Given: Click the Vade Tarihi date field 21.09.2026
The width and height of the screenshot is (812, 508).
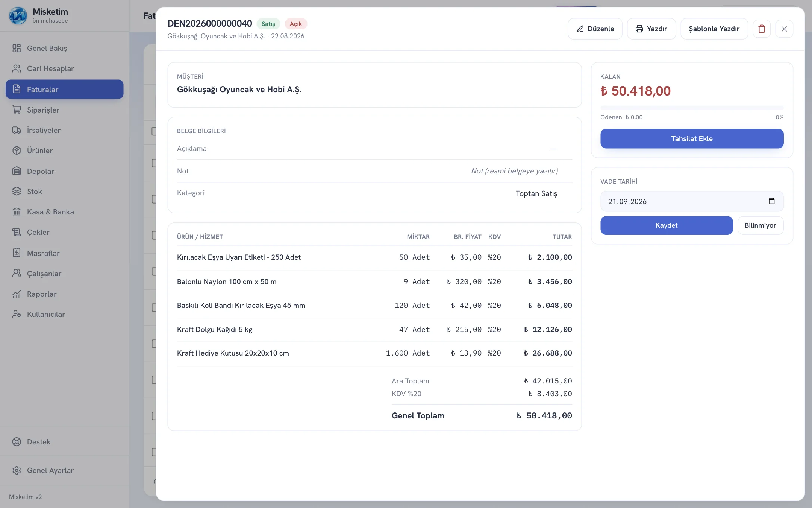Looking at the screenshot, I should [692, 201].
